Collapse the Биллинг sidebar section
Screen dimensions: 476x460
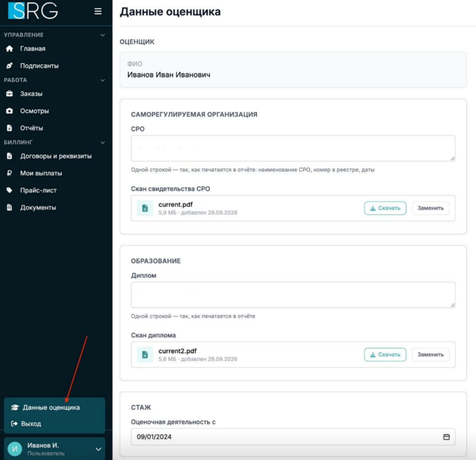point(103,143)
